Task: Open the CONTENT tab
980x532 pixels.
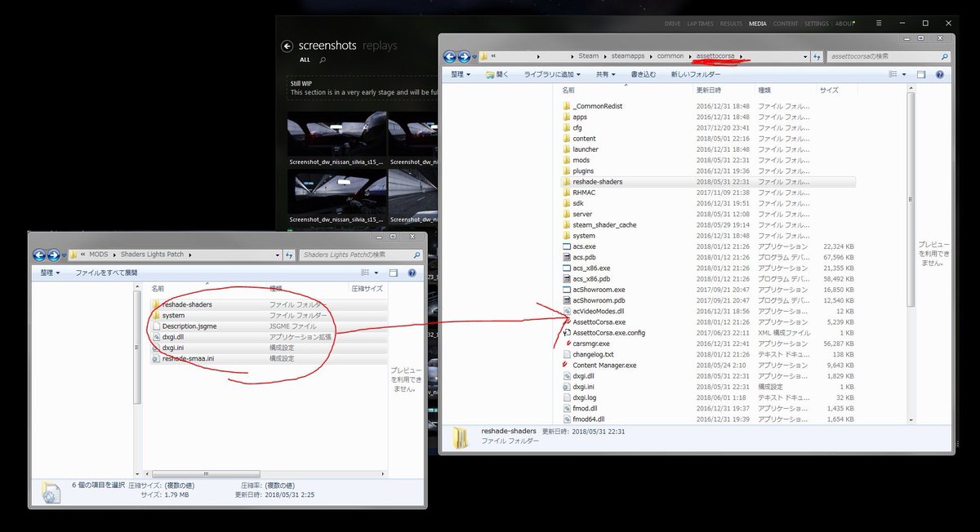Action: click(786, 24)
